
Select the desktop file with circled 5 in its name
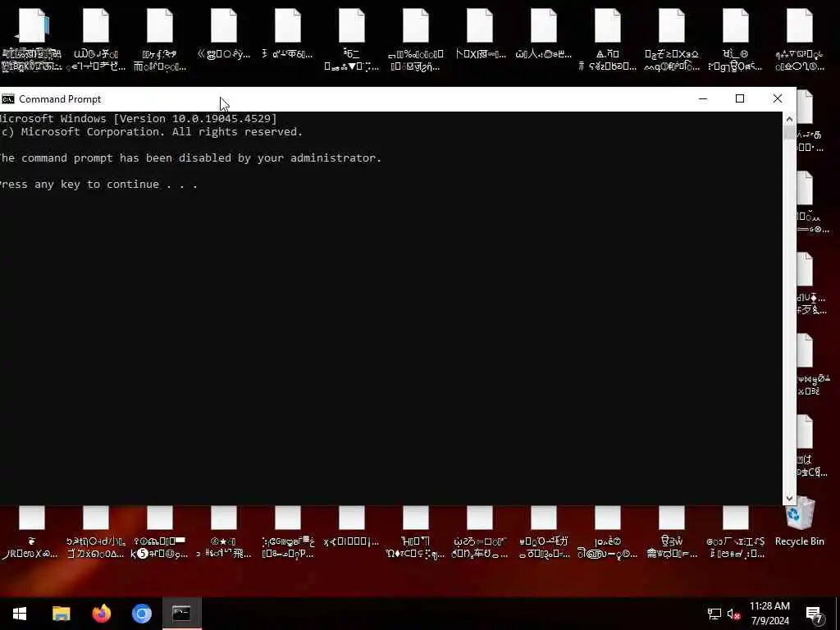tap(160, 532)
